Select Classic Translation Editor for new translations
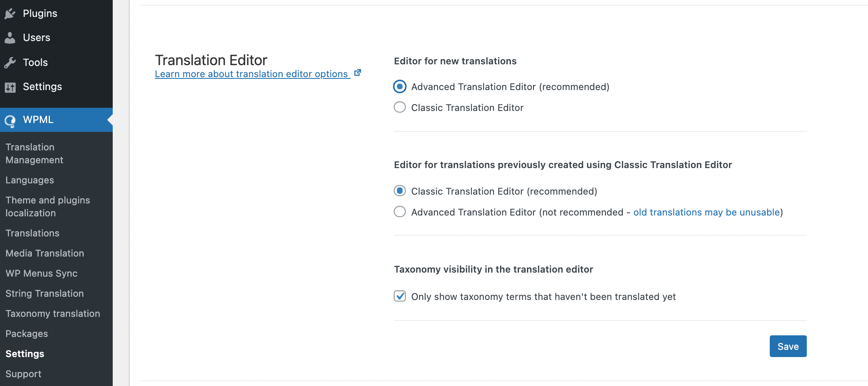 400,107
